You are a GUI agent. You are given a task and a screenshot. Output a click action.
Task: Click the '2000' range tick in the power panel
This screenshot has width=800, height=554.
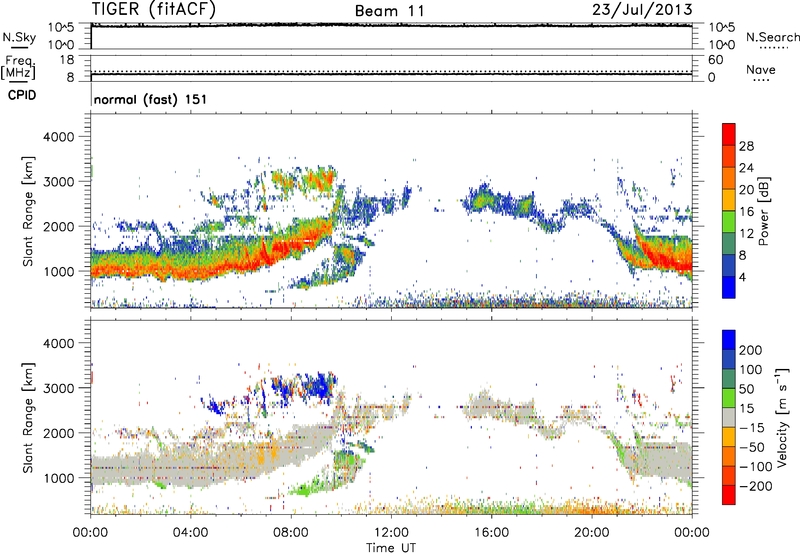(59, 226)
